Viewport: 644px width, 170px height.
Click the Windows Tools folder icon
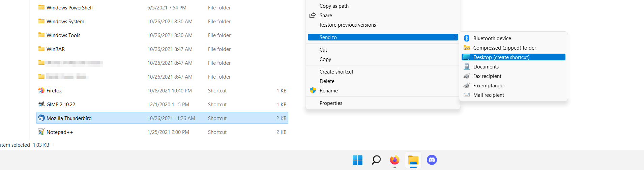pyautogui.click(x=41, y=35)
